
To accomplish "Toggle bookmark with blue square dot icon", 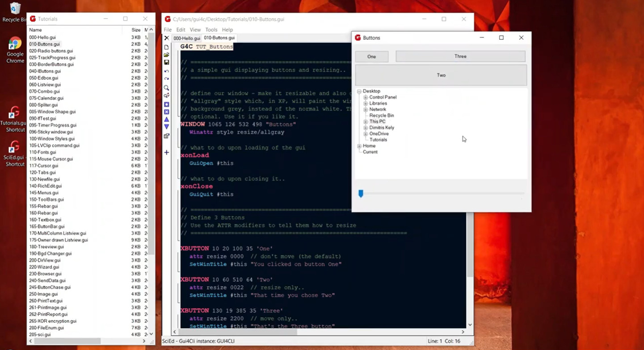I will (166, 104).
